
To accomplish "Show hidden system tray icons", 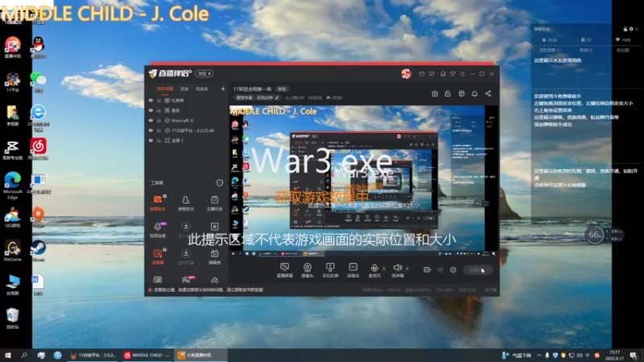I will pyautogui.click(x=539, y=356).
